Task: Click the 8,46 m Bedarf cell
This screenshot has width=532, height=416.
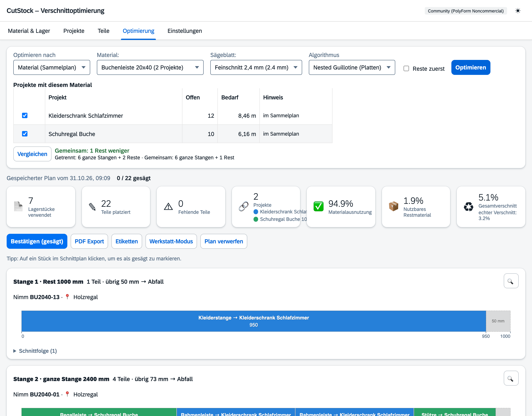Action: pyautogui.click(x=238, y=116)
